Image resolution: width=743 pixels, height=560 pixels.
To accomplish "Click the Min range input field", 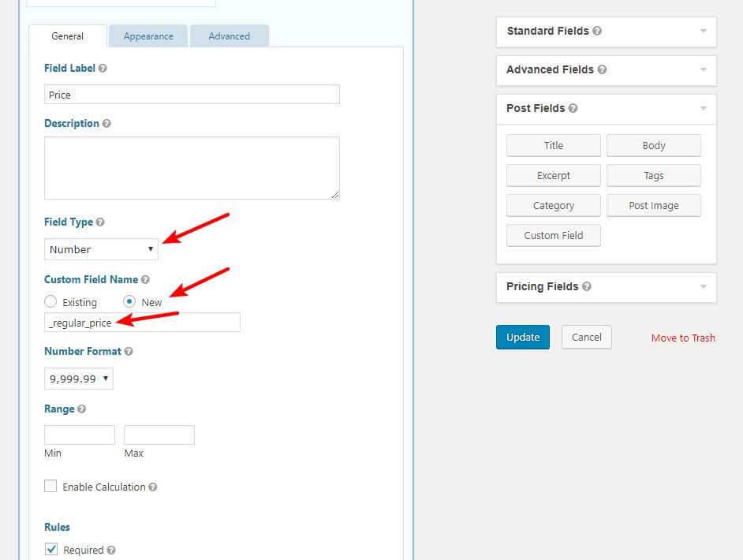I will (x=79, y=435).
